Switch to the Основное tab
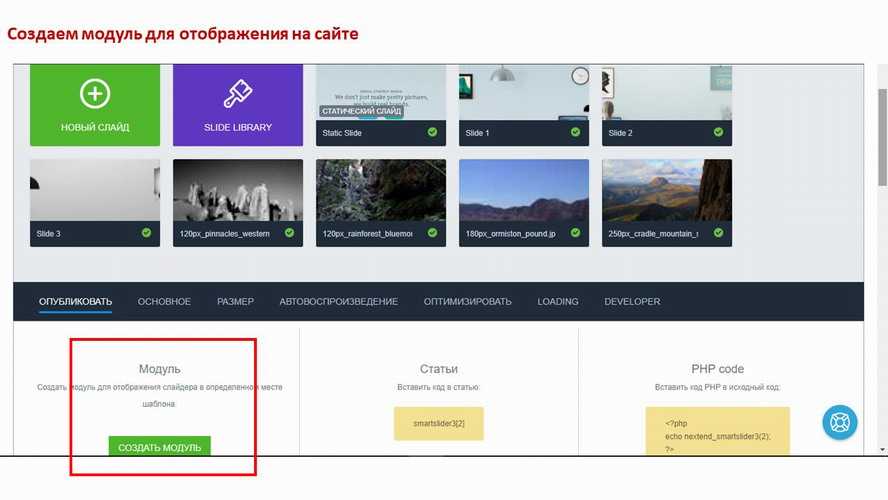The height and width of the screenshot is (500, 888). (x=164, y=302)
